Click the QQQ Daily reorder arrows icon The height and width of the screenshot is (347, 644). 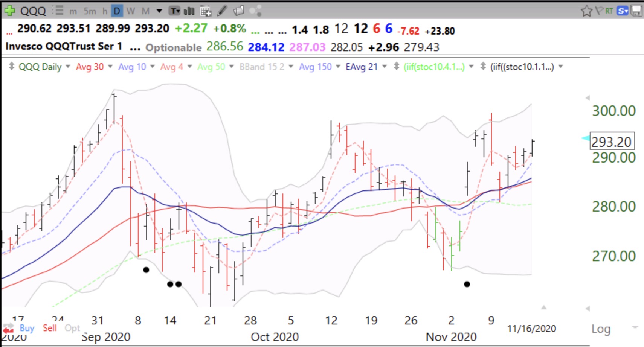point(12,67)
